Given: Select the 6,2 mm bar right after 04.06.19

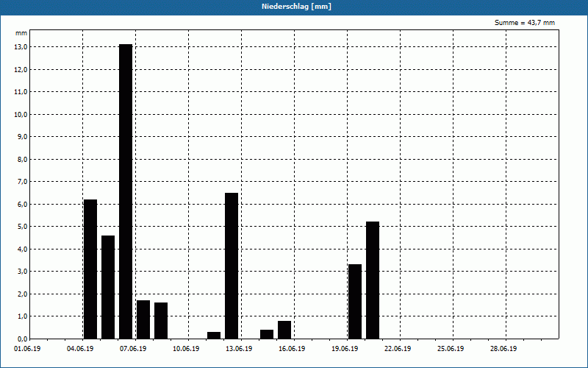Looking at the screenshot, I should [x=90, y=269].
